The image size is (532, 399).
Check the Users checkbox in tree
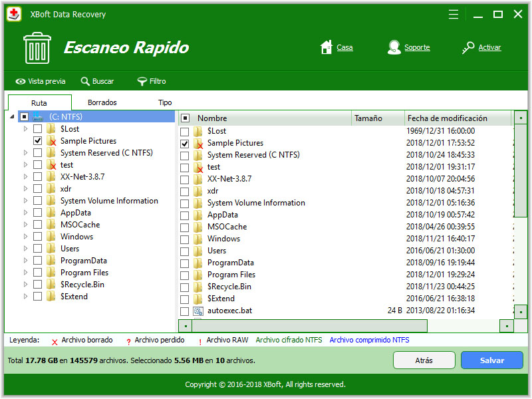pos(37,249)
